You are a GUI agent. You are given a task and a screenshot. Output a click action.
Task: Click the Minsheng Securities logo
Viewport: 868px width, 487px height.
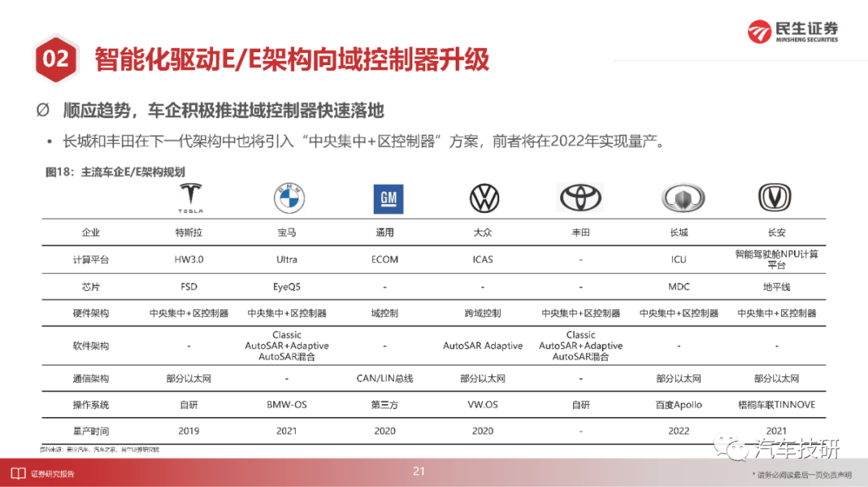(x=792, y=31)
